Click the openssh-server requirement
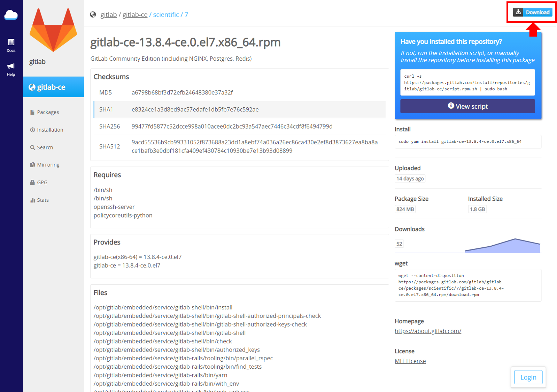Screen dimensions: 557x392 114,207
